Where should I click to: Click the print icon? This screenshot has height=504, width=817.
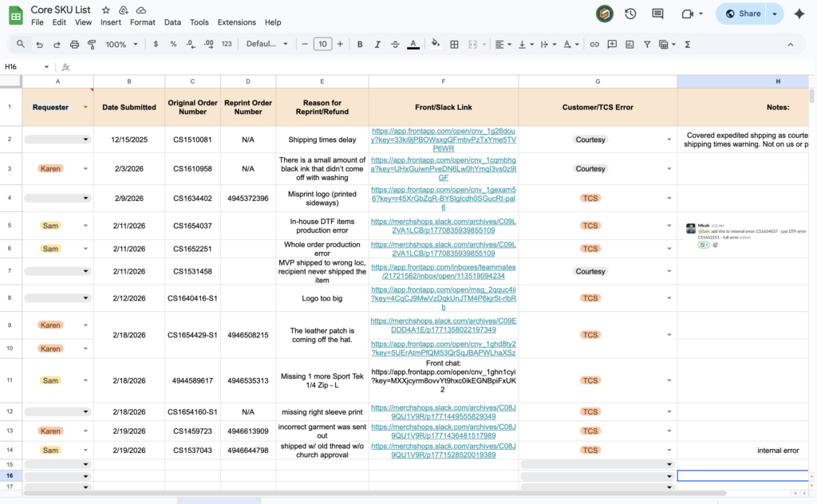click(74, 45)
